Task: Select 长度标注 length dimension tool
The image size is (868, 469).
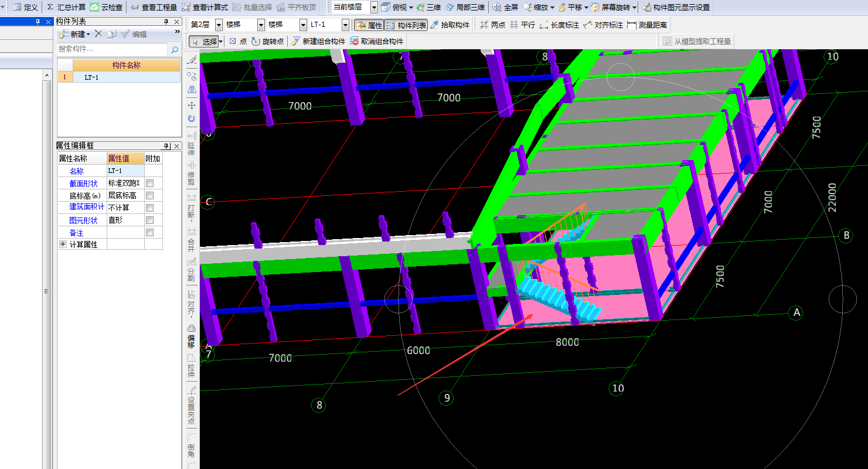Action: (559, 25)
